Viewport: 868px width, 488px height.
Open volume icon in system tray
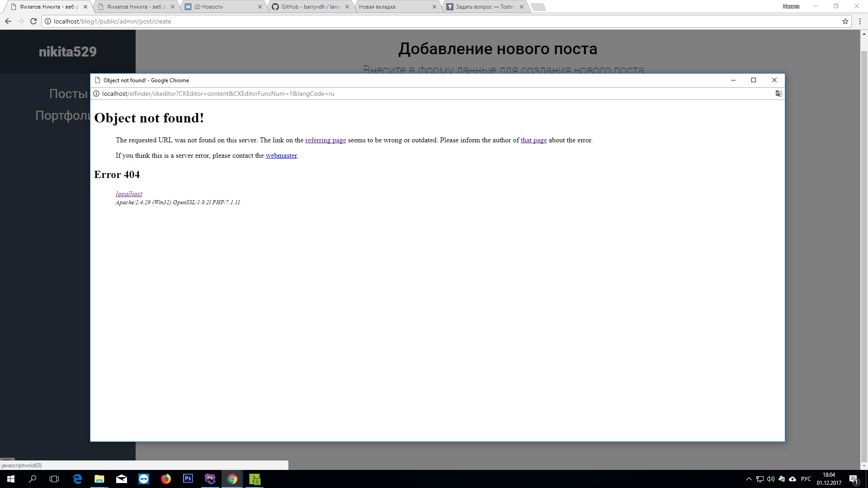click(771, 479)
